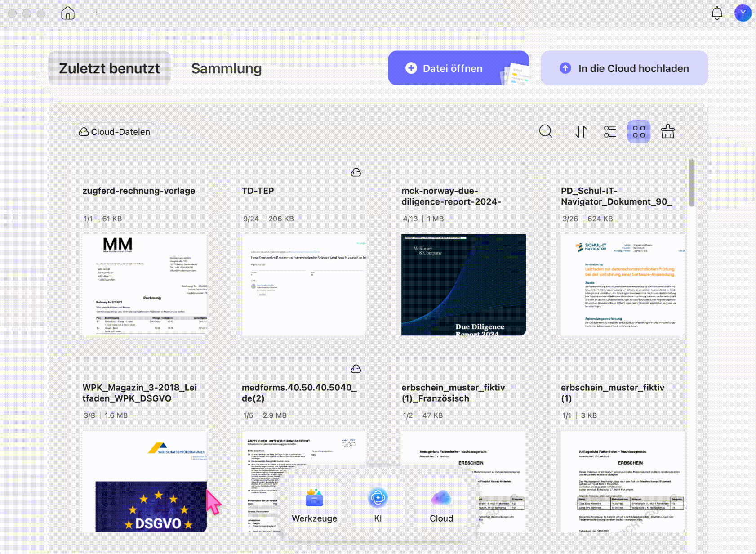Open the KI assistant

[378, 504]
